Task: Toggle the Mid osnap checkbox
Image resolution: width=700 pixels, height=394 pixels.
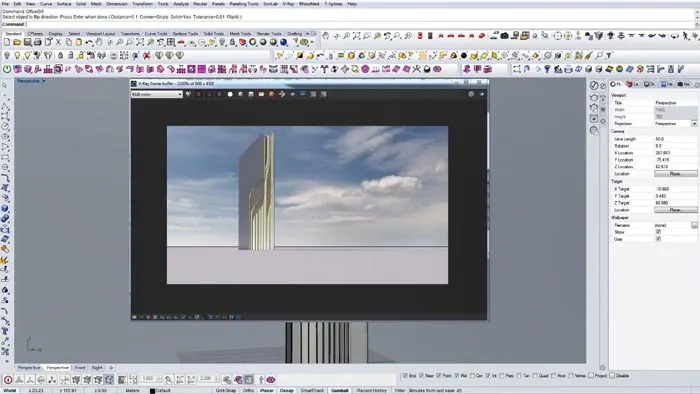Action: point(457,376)
